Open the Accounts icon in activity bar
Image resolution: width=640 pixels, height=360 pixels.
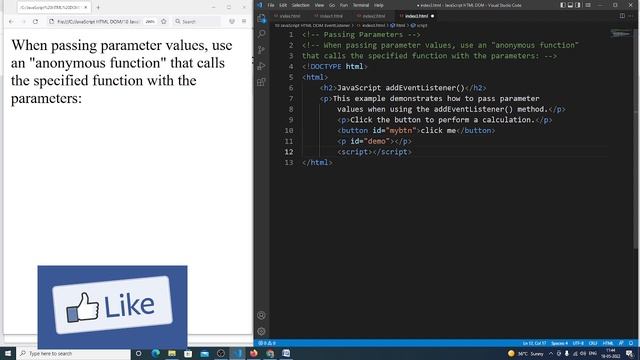pyautogui.click(x=262, y=315)
